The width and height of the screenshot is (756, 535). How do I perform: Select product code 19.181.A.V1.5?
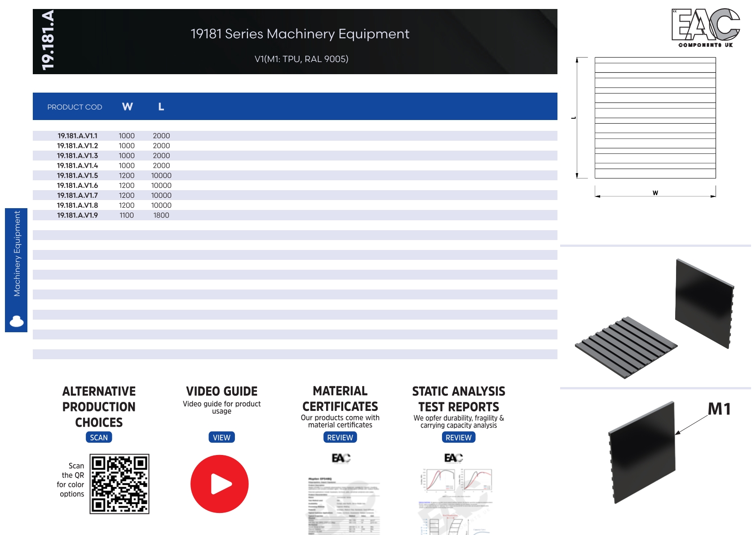coord(77,175)
